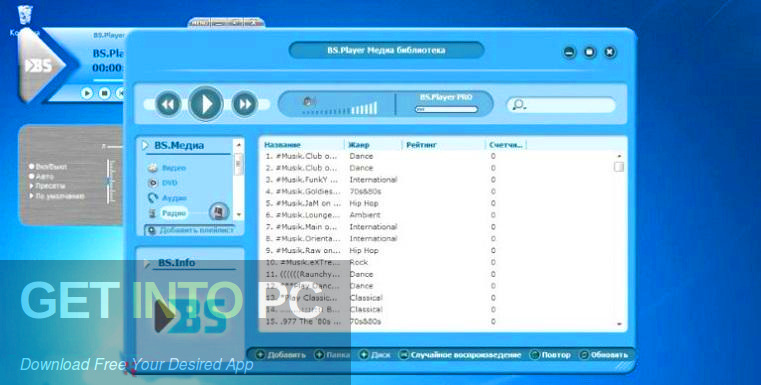Click the Папка button in bottom bar
The width and height of the screenshot is (761, 385).
333,355
